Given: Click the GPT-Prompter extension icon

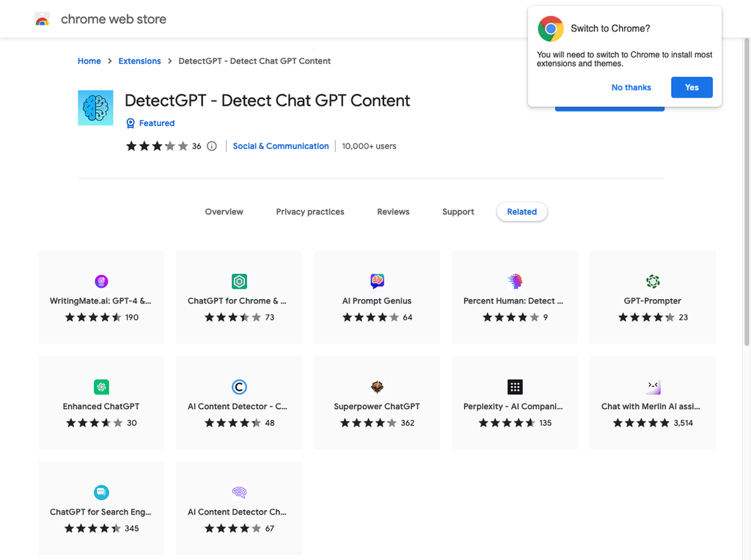Looking at the screenshot, I should coord(652,281).
